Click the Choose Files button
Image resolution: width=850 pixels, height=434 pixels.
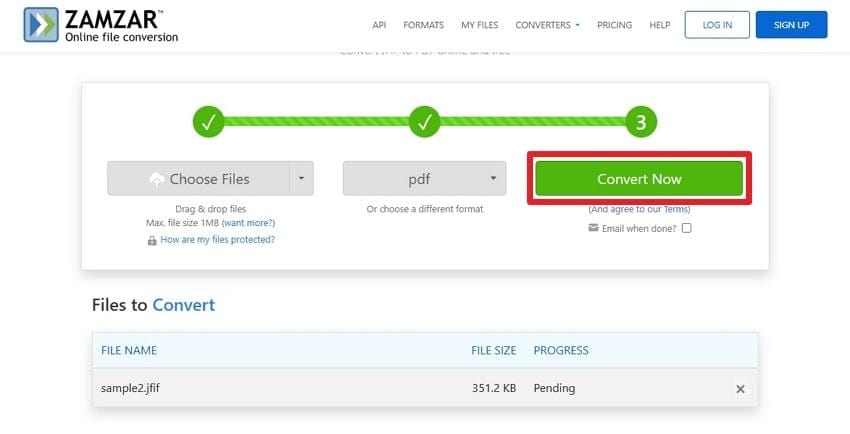tap(198, 178)
